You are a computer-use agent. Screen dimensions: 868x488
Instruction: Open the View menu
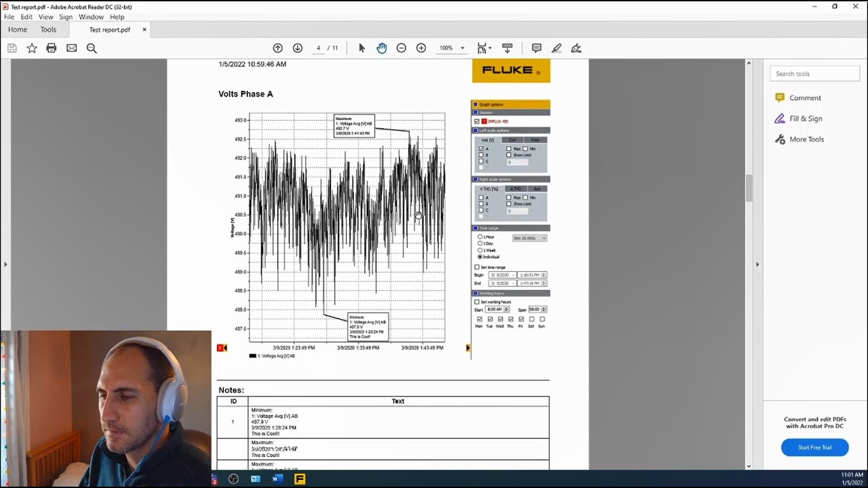coord(46,17)
